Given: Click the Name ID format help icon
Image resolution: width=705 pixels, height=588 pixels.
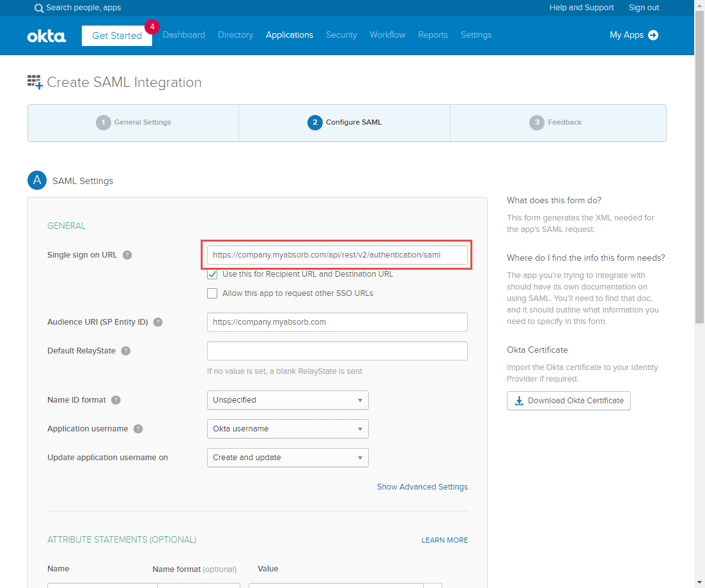Looking at the screenshot, I should pyautogui.click(x=116, y=399).
